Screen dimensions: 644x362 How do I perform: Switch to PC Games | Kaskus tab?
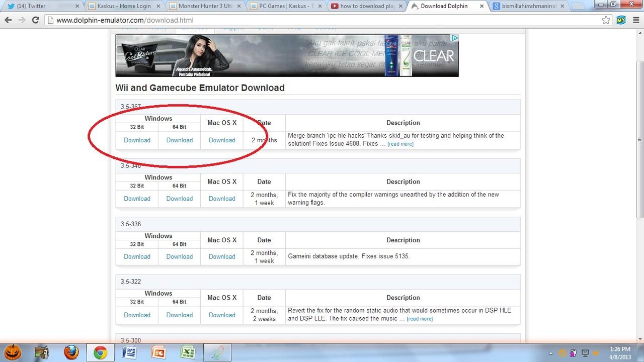(x=286, y=6)
